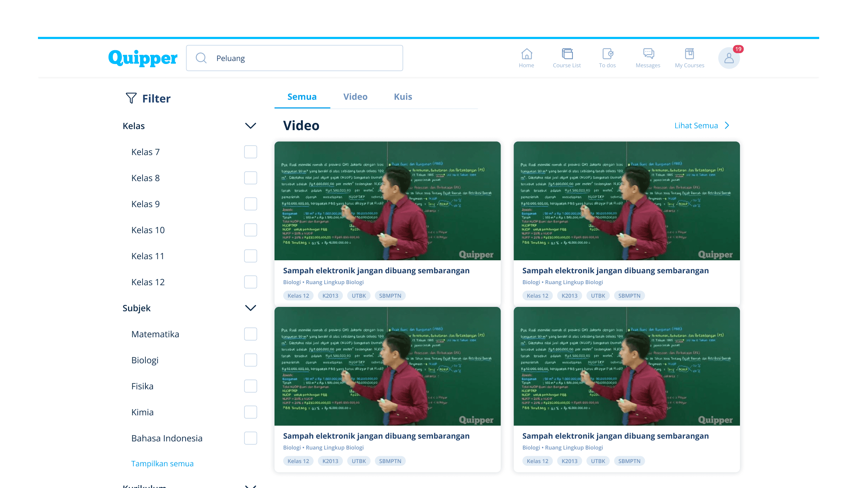The width and height of the screenshot is (868, 488).
Task: Open the user profile avatar
Action: tap(729, 58)
